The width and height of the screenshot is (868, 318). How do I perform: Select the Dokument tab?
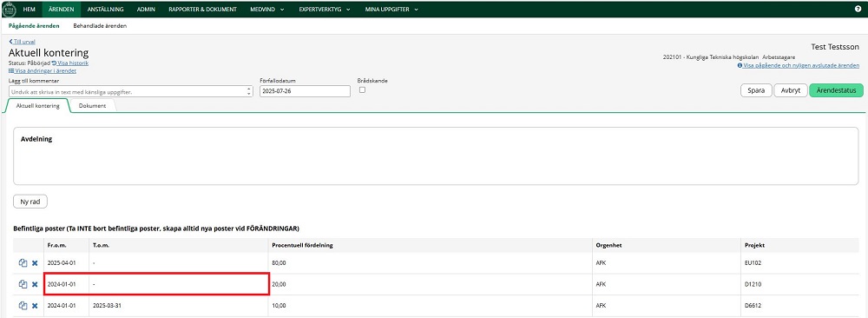(x=92, y=105)
